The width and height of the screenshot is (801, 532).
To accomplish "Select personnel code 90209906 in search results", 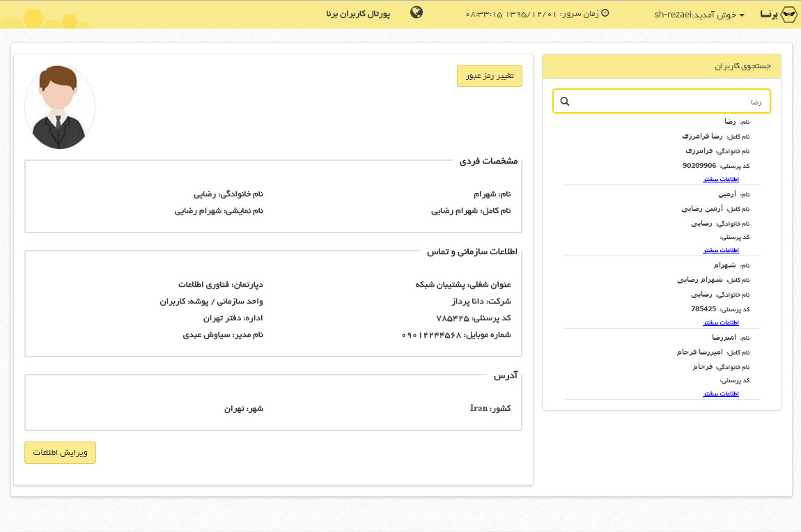I will coord(699,166).
